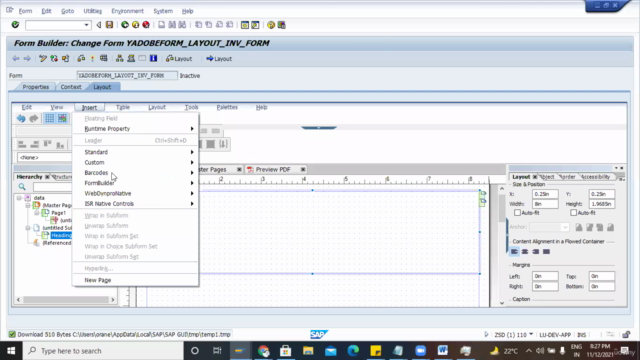Click the right-pointing blue arrow in application toolbar

coord(27,58)
